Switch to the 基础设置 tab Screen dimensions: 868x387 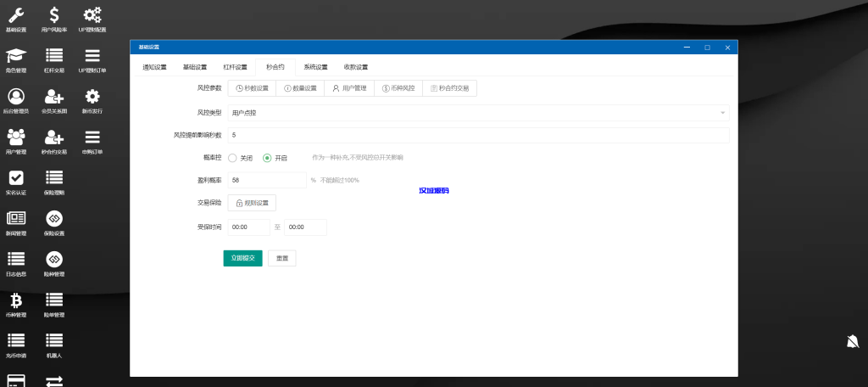195,67
